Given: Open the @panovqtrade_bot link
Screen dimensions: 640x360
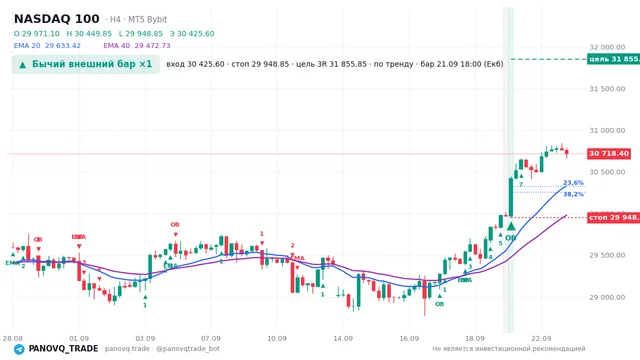Looking at the screenshot, I should coord(188,349).
